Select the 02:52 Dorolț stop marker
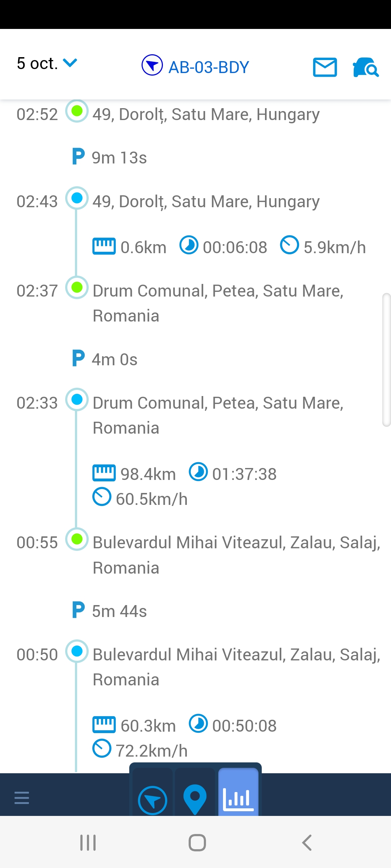The image size is (391, 868). pyautogui.click(x=77, y=111)
